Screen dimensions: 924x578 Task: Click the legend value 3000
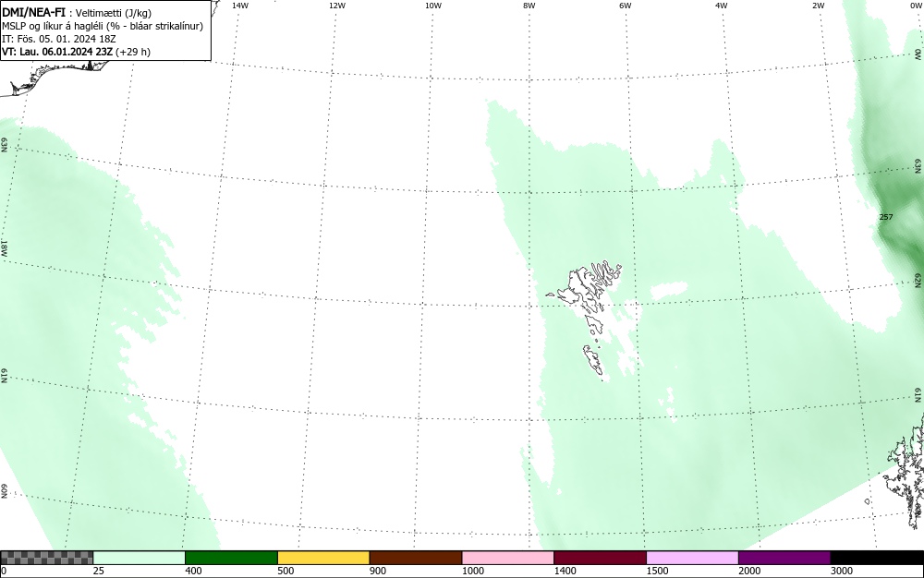coord(842,571)
